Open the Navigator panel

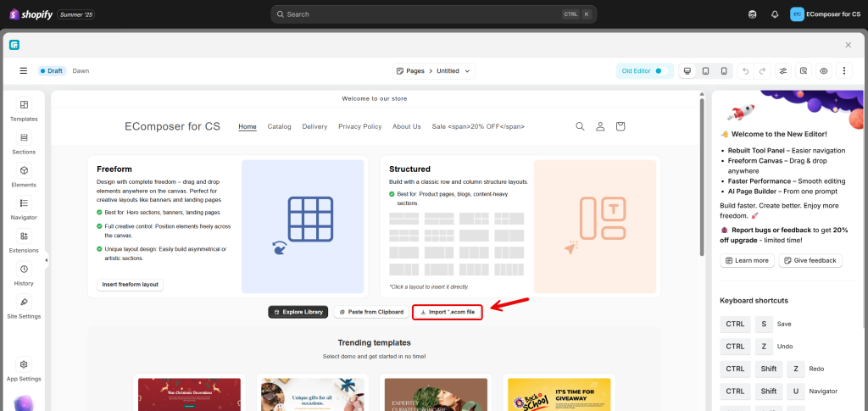(24, 208)
